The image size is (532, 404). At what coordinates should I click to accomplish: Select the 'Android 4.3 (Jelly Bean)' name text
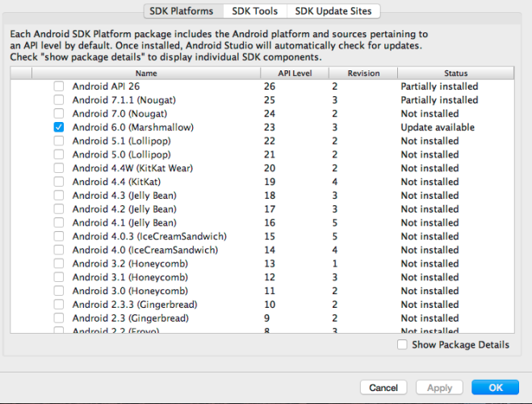click(124, 196)
